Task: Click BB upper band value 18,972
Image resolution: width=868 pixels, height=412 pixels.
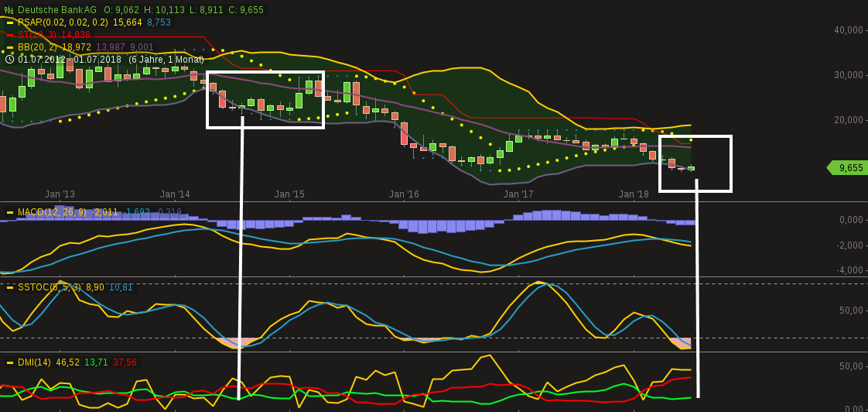Action: [x=76, y=46]
